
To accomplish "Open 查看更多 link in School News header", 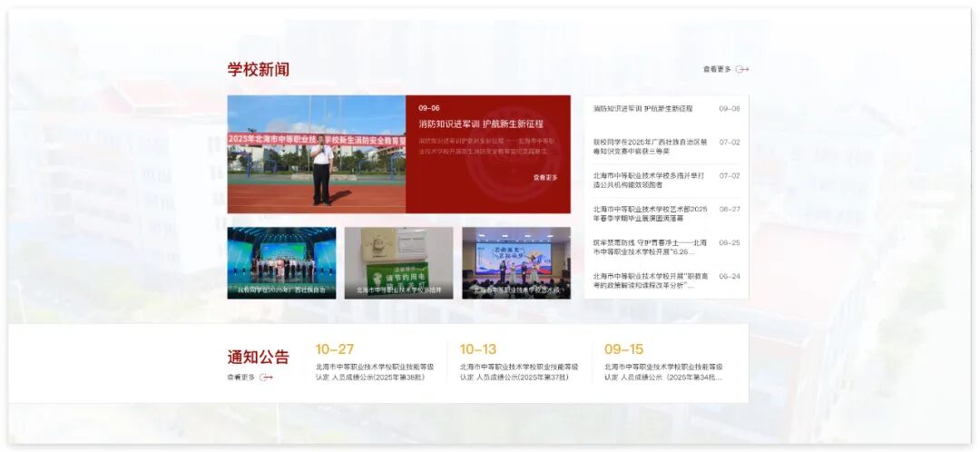I will click(x=717, y=69).
